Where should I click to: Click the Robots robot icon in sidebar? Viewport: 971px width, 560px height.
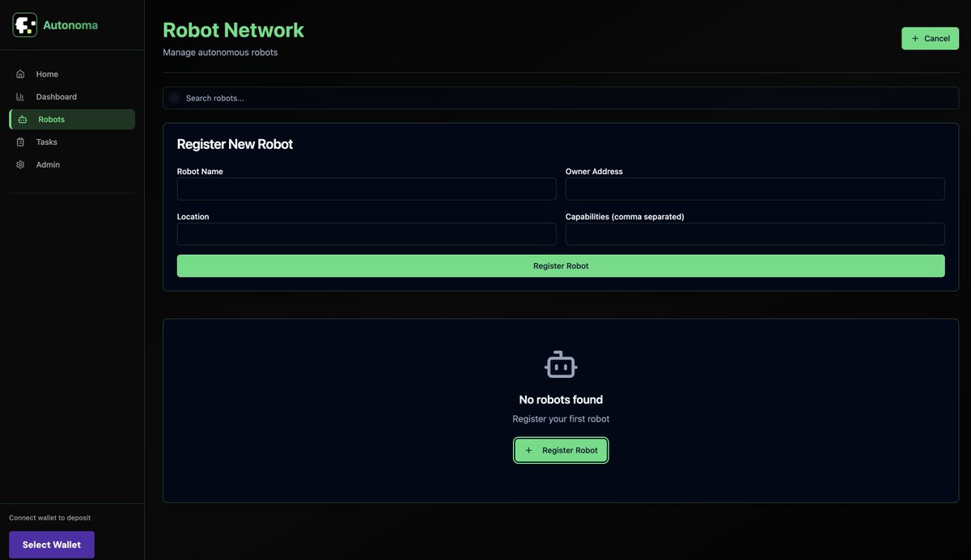click(23, 120)
